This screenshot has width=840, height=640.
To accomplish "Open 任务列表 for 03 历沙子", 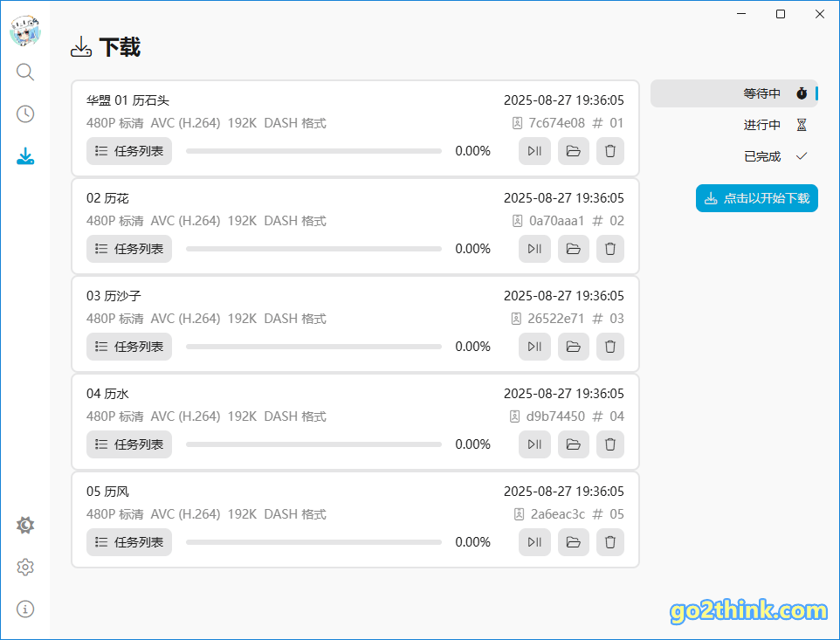I will [129, 347].
